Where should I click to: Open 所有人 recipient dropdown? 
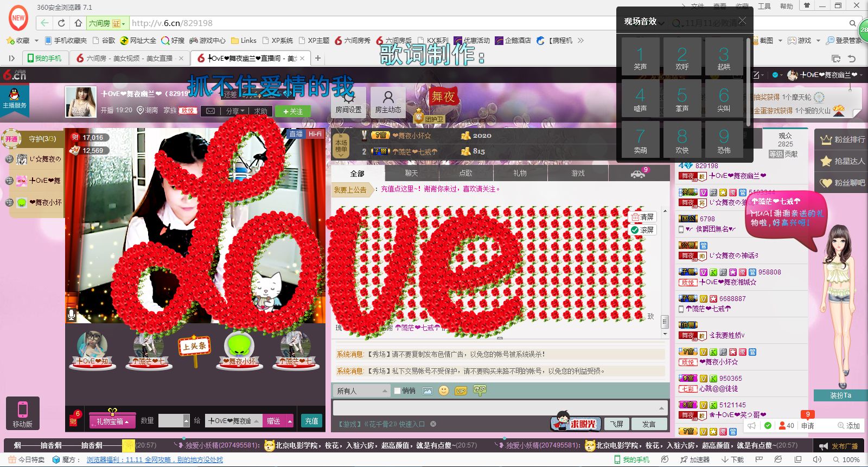point(362,391)
